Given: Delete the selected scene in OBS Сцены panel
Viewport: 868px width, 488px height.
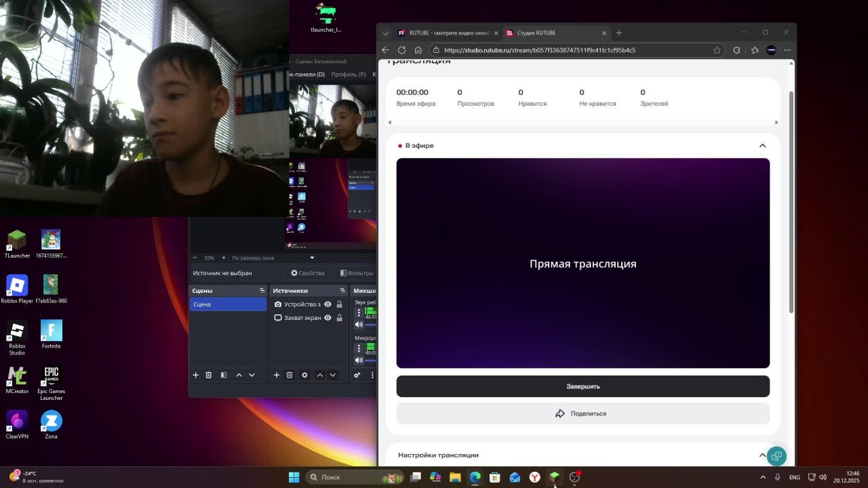Looking at the screenshot, I should (x=209, y=375).
